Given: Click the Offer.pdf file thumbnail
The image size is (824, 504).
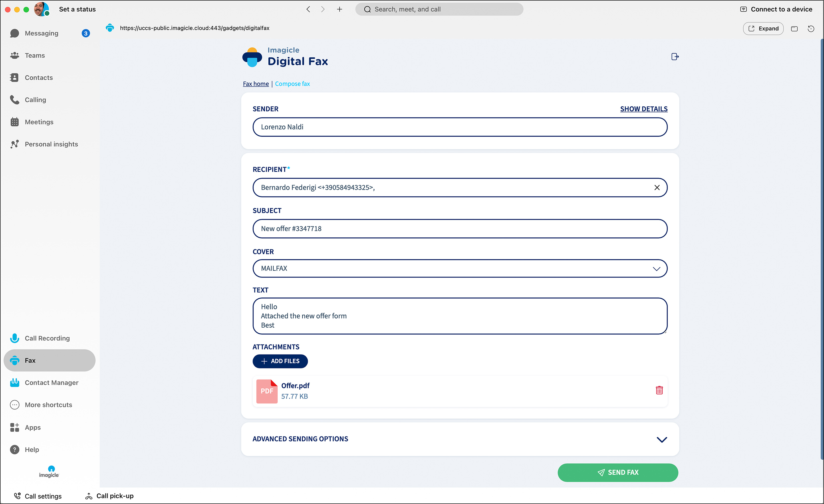Looking at the screenshot, I should point(267,391).
